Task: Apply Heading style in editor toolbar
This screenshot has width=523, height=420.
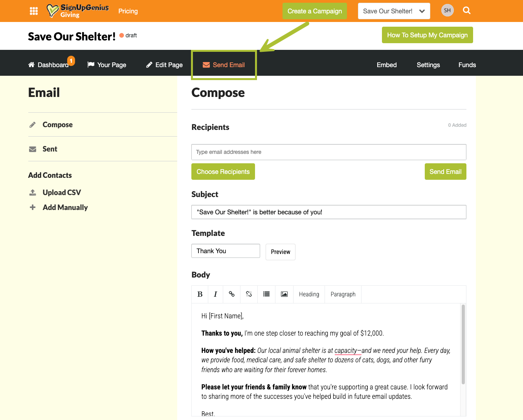Action: pos(309,294)
